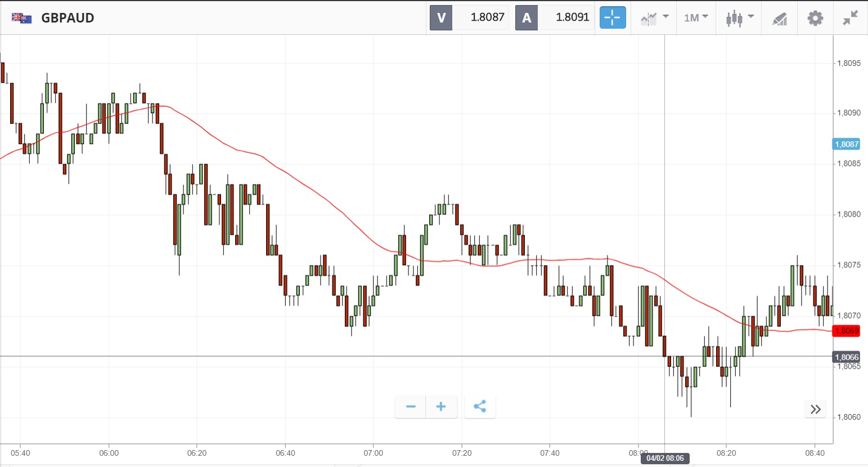Expand the candlestick chart type dropdown

click(x=739, y=18)
